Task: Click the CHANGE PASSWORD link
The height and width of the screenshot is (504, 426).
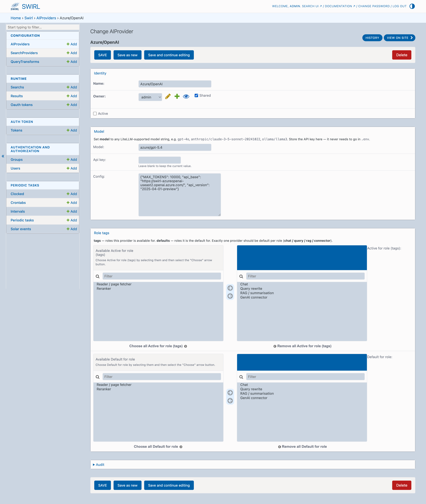Action: click(x=374, y=6)
